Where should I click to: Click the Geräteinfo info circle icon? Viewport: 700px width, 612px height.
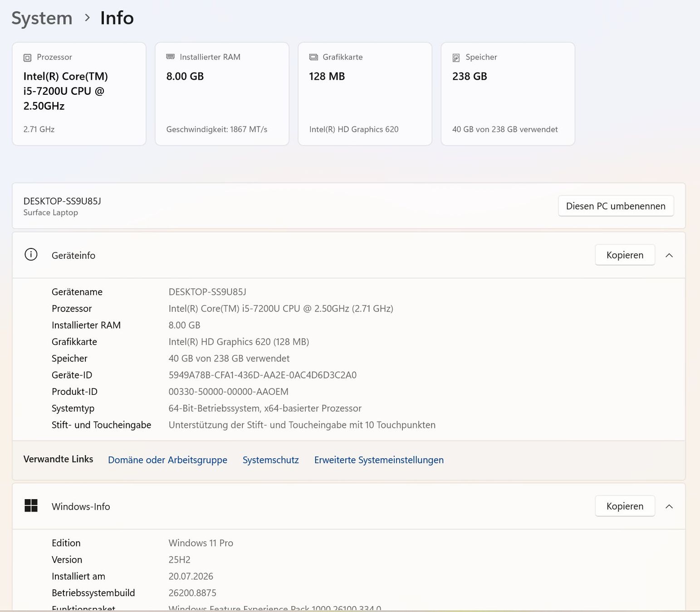click(x=31, y=255)
